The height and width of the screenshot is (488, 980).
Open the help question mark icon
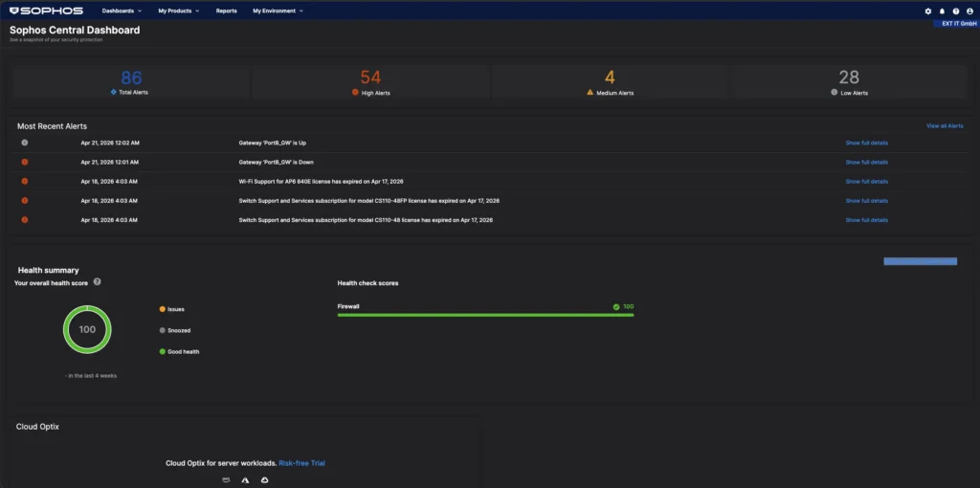tap(956, 11)
